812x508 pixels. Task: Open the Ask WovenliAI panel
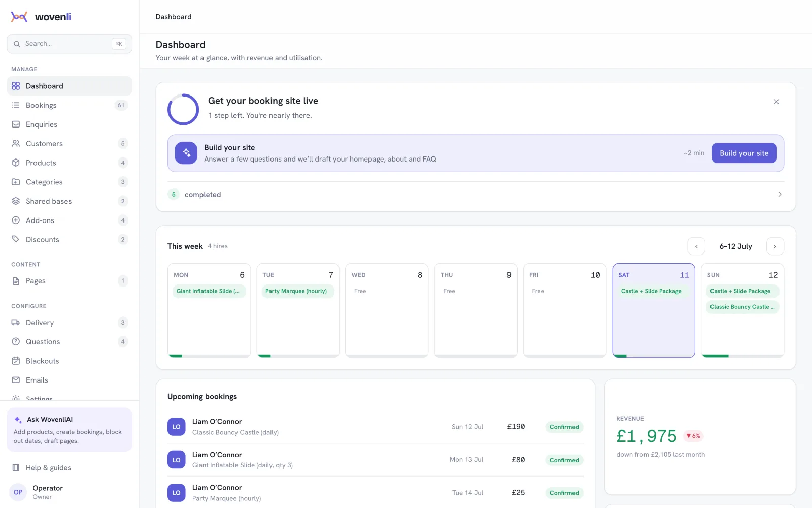point(70,430)
